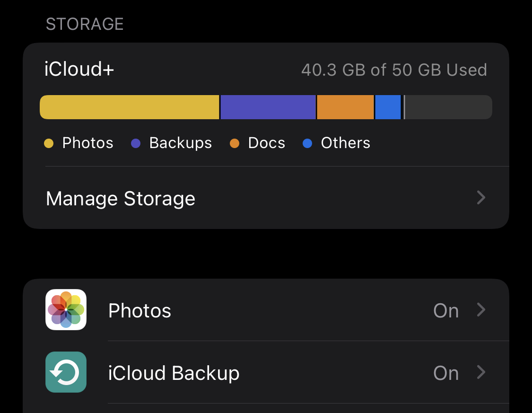The height and width of the screenshot is (413, 532).
Task: Open Photos settings via its chevron
Action: (x=481, y=310)
